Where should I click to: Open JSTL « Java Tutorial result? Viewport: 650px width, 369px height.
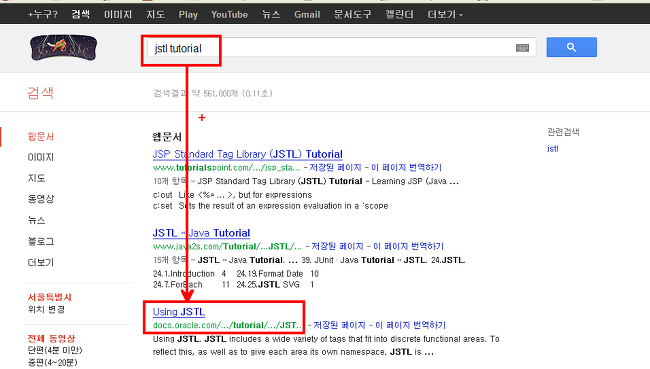[x=201, y=233]
